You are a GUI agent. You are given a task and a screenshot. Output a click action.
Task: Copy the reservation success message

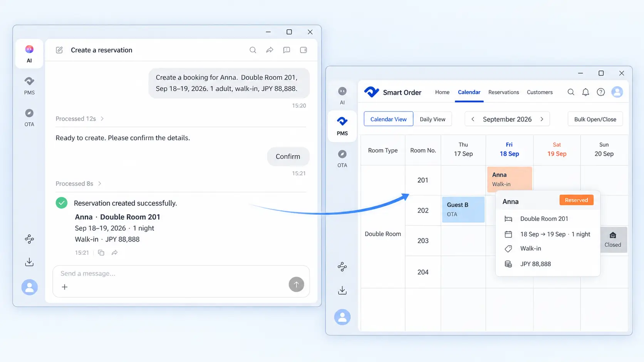click(x=101, y=253)
